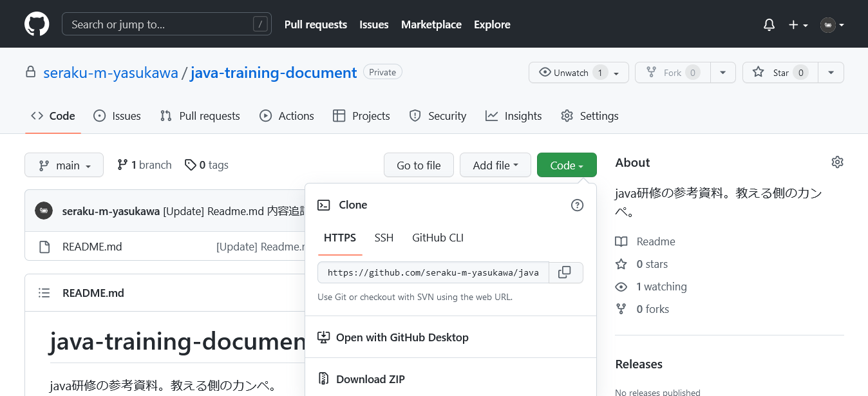Screen dimensions: 868x396
Task: Switch to the repository Pull requests tab
Action: [200, 116]
